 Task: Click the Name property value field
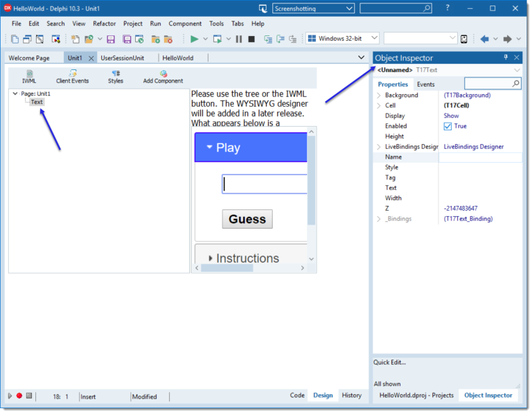click(x=480, y=157)
